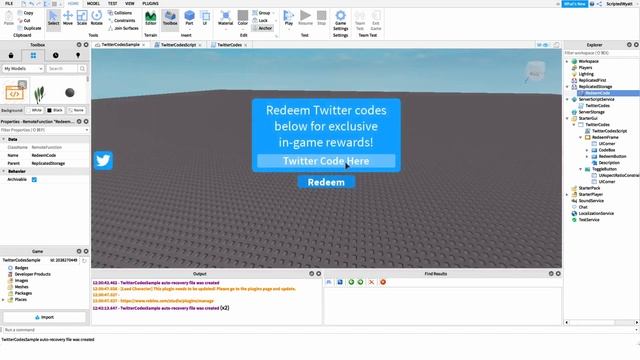Collapse the RedeemFrame node
Image resolution: width=640 pixels, height=360 pixels.
point(580,138)
